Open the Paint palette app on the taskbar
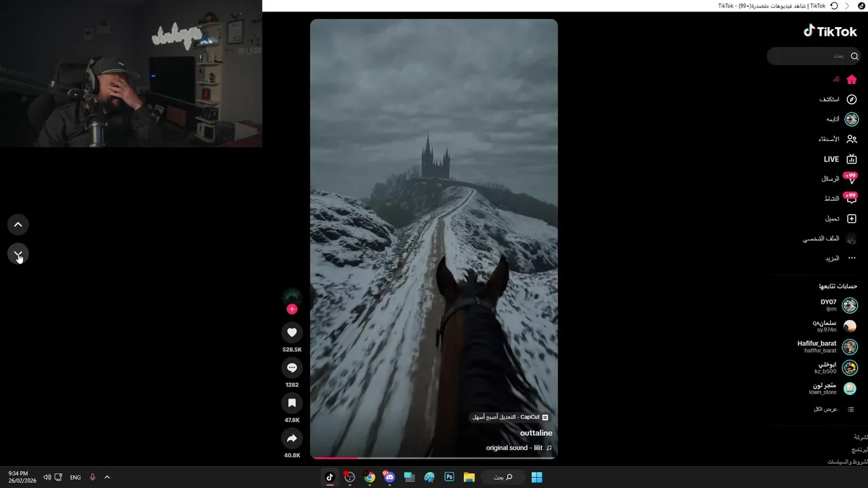 click(x=429, y=477)
